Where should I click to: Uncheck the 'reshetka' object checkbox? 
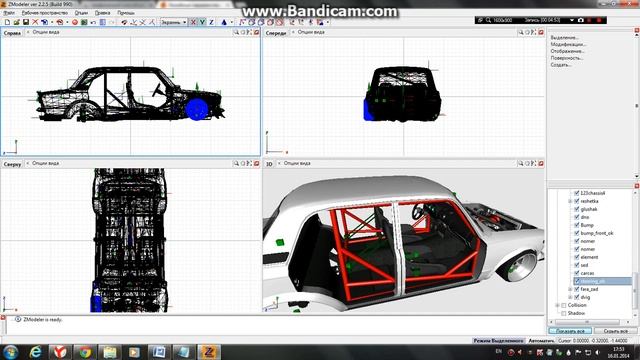tap(577, 201)
